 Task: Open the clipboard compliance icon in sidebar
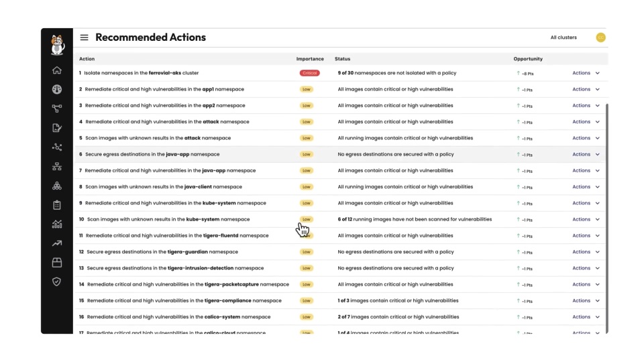(56, 205)
